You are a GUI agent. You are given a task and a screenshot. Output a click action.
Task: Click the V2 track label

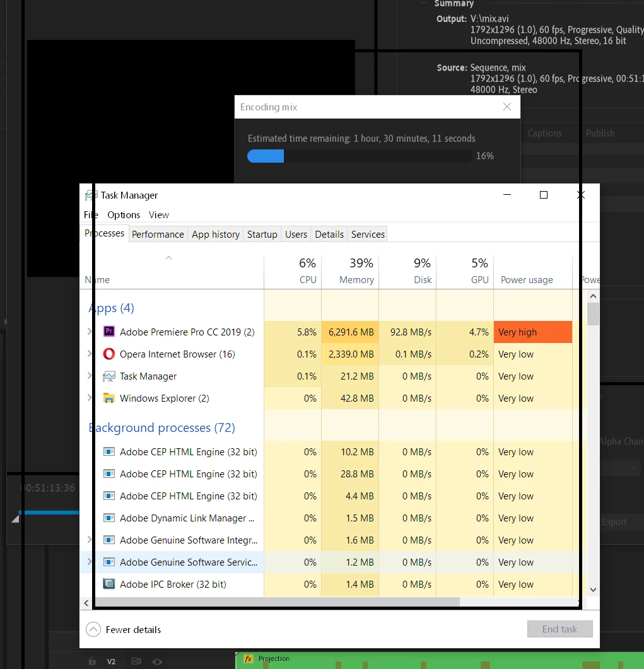(x=111, y=661)
